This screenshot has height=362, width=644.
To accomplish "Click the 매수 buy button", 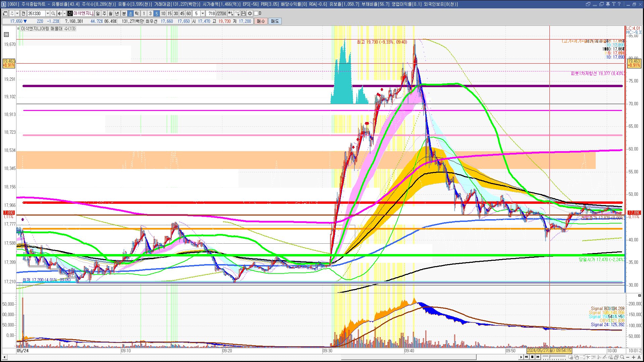I will [x=261, y=21].
